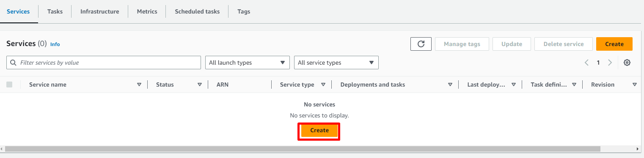This screenshot has width=644, height=158.
Task: Open the Metrics tab
Action: pyautogui.click(x=147, y=11)
